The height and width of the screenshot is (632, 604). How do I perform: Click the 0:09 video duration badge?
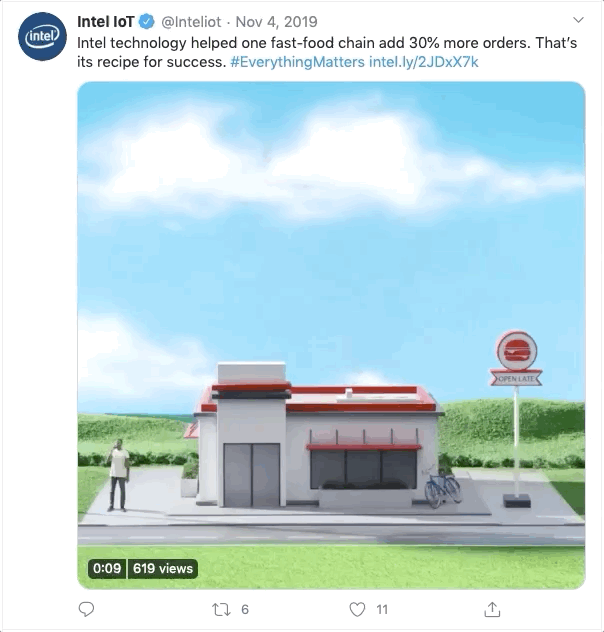coord(107,568)
